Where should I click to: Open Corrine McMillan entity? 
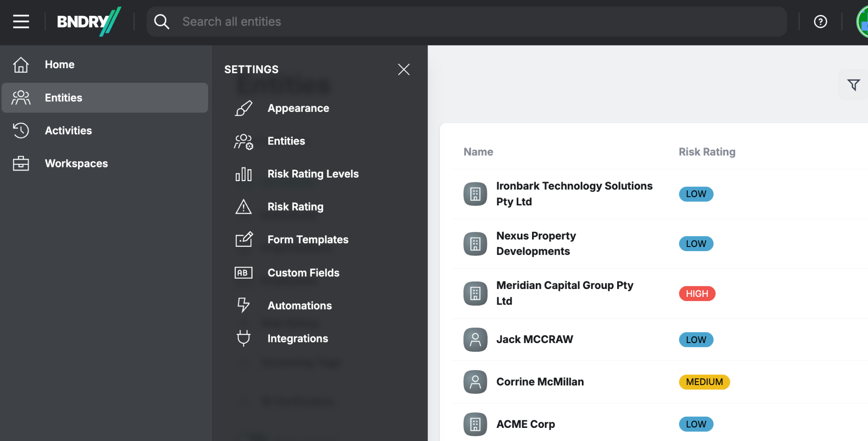(540, 382)
